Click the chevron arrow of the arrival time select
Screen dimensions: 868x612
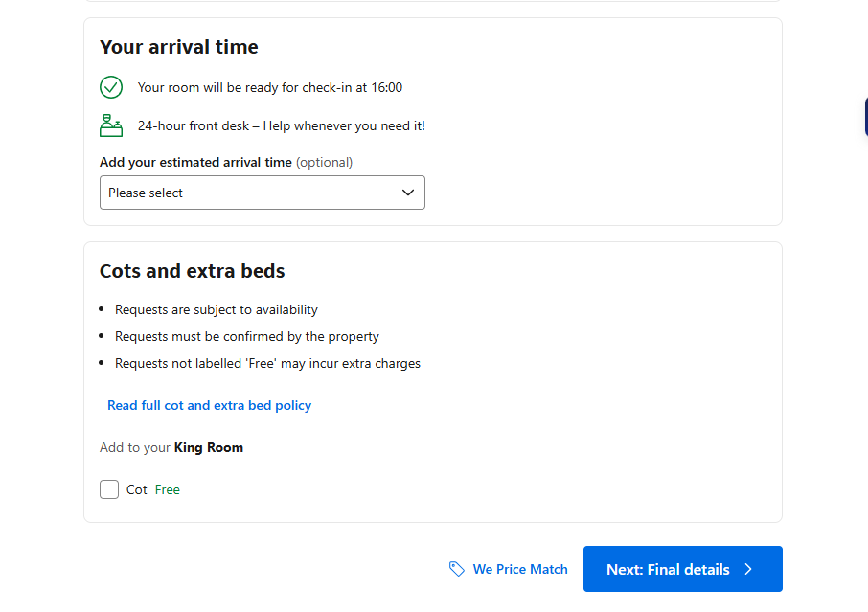(x=408, y=193)
